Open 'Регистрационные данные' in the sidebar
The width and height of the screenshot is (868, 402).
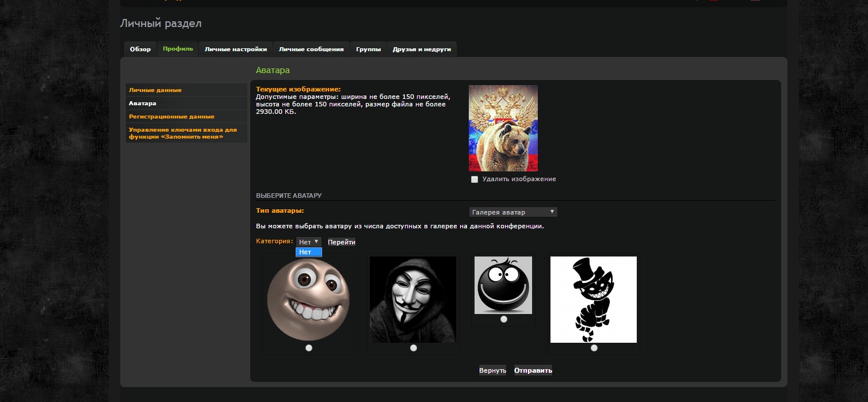[x=171, y=117]
